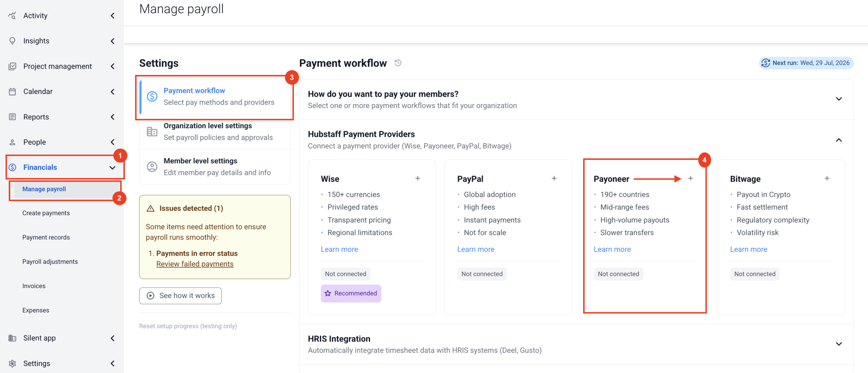Add Bitwage provider with plus icon
The image size is (868, 373).
pos(827,179)
